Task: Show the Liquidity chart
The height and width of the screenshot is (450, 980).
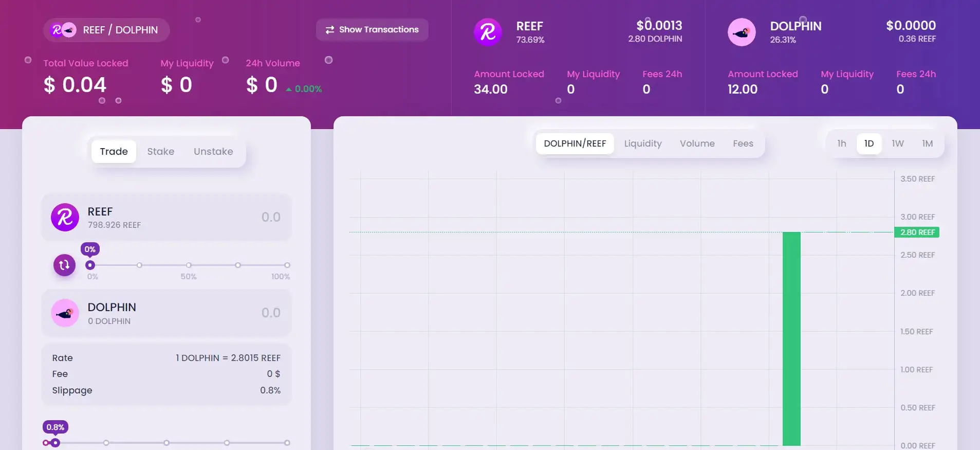Action: click(642, 143)
